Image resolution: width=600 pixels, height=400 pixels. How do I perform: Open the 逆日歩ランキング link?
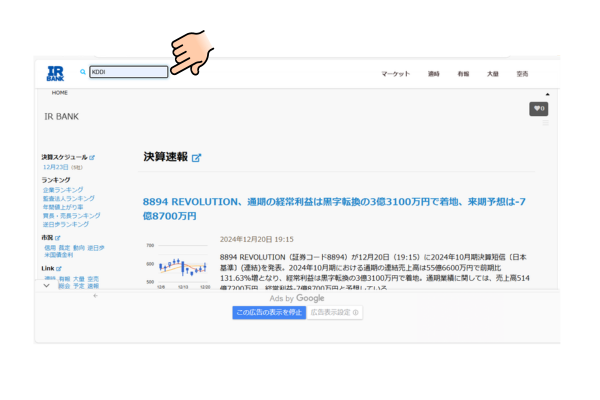pos(66,224)
